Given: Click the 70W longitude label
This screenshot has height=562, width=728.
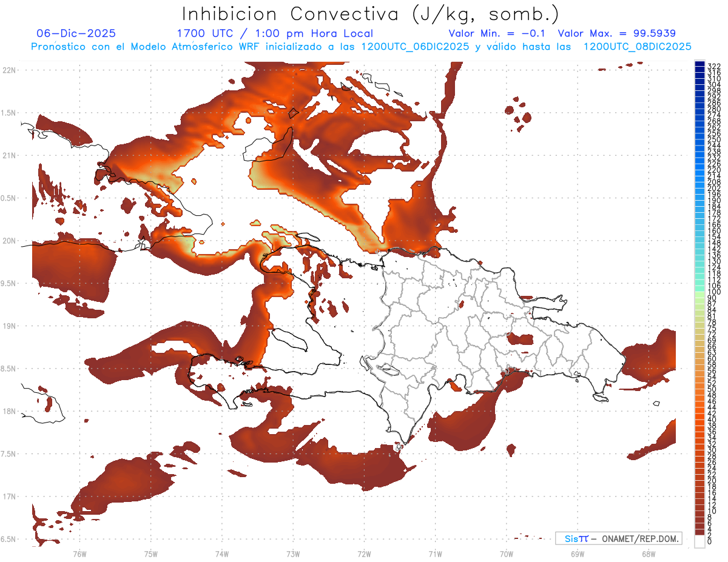Looking at the screenshot, I should [507, 554].
